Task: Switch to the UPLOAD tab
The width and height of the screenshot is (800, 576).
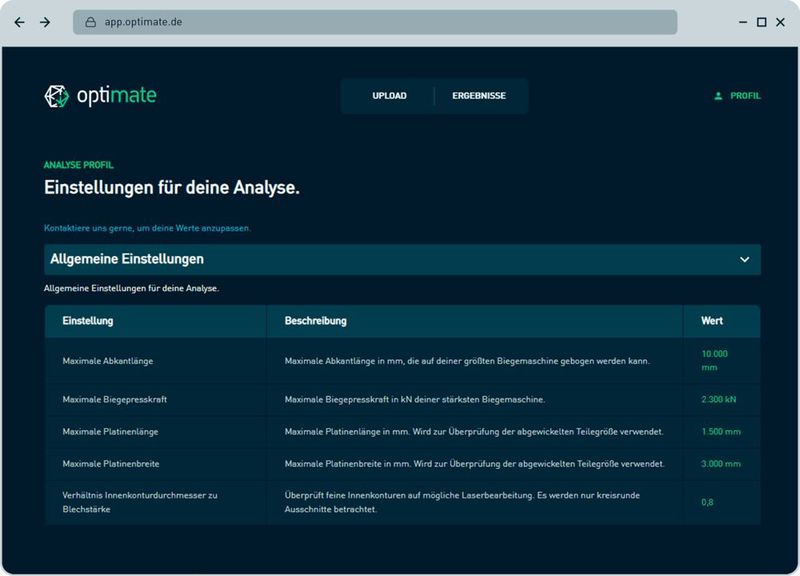Action: [390, 97]
